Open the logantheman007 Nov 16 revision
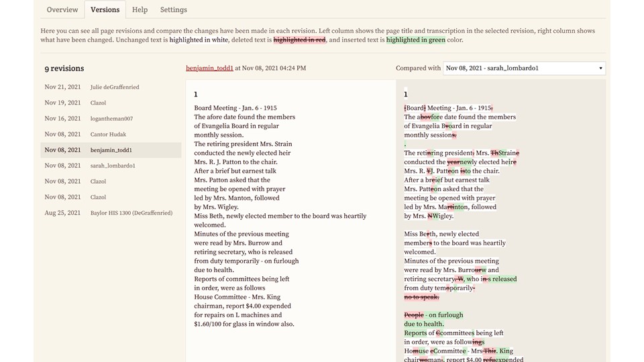This screenshot has height=362, width=644. pos(111,118)
